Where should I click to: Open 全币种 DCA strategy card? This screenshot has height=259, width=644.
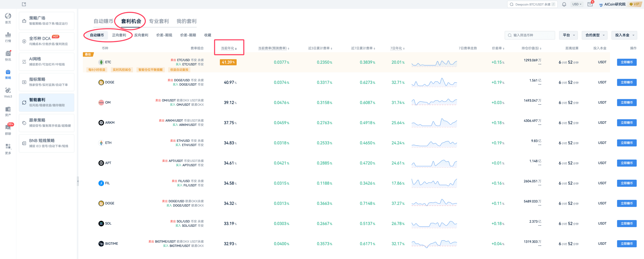click(47, 41)
